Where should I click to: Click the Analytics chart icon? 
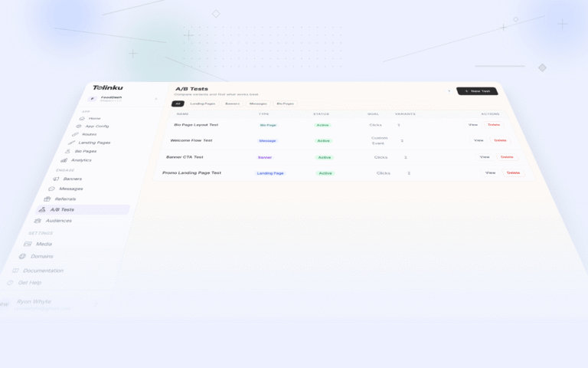point(64,160)
